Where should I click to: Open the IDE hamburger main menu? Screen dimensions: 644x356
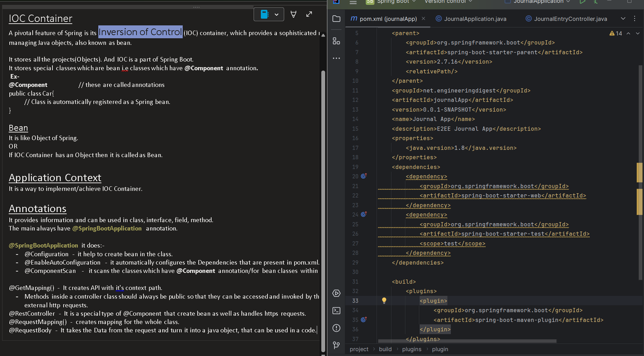click(x=354, y=2)
